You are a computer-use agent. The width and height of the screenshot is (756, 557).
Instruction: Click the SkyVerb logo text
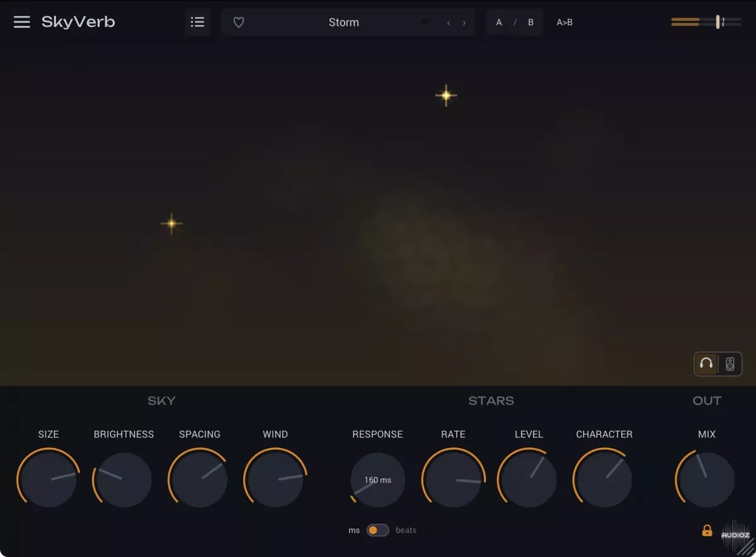(78, 22)
